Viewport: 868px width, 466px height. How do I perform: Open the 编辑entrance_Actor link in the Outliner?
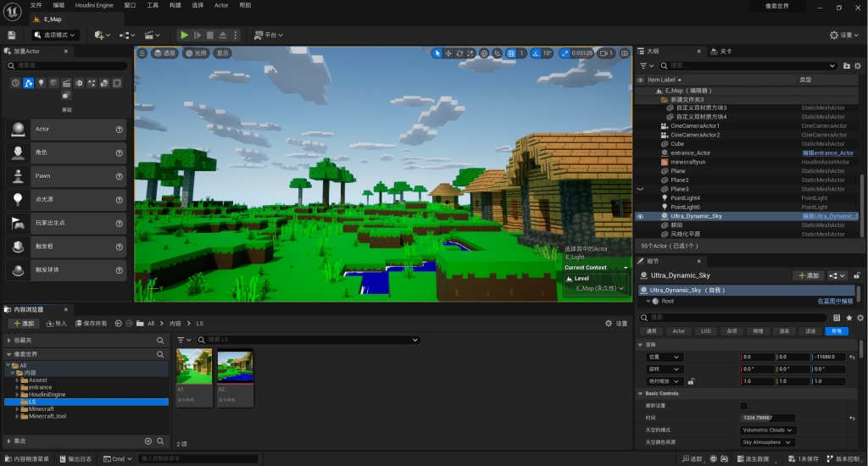coord(827,153)
